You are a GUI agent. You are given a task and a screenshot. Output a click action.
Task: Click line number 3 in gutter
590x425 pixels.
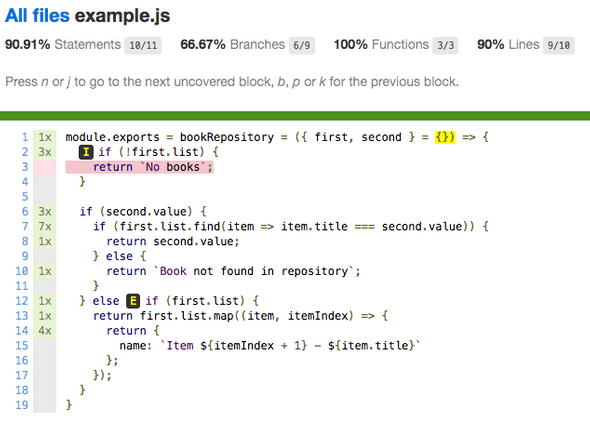pos(25,167)
